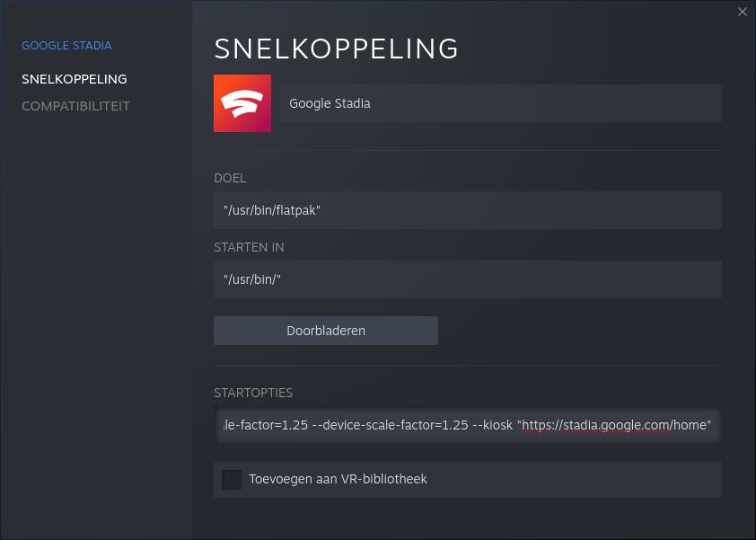The width and height of the screenshot is (756, 540).
Task: Enable the VR-bibliotheek checkbox
Action: point(232,479)
